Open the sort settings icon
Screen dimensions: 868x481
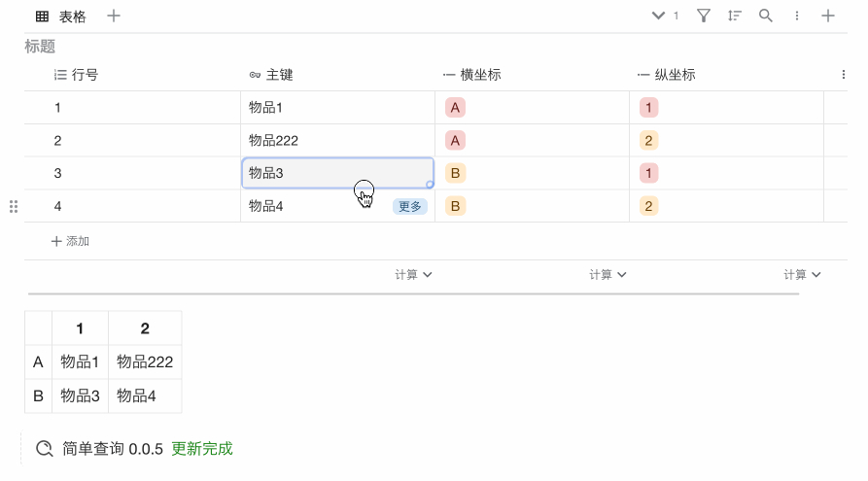(735, 16)
